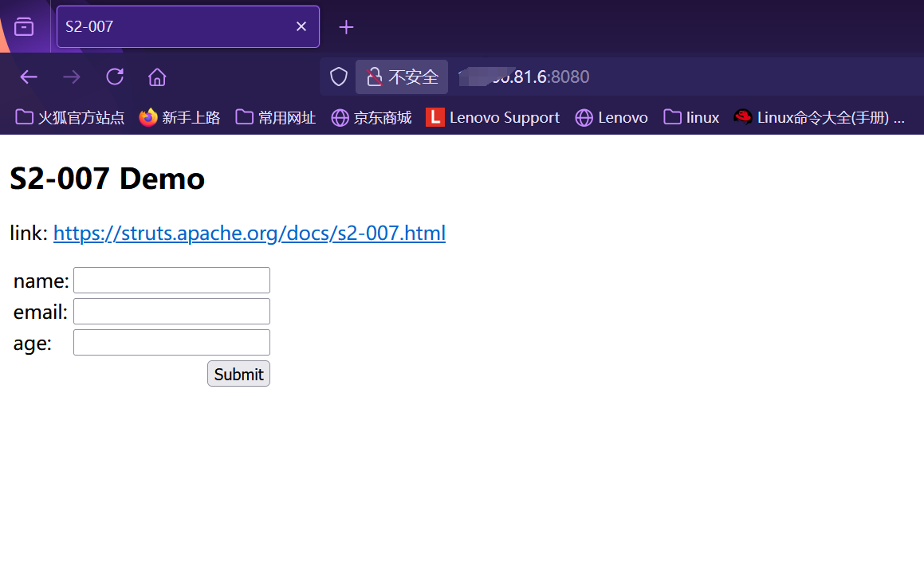924x562 pixels.
Task: Open the tracking protection shield icon
Action: coord(339,77)
